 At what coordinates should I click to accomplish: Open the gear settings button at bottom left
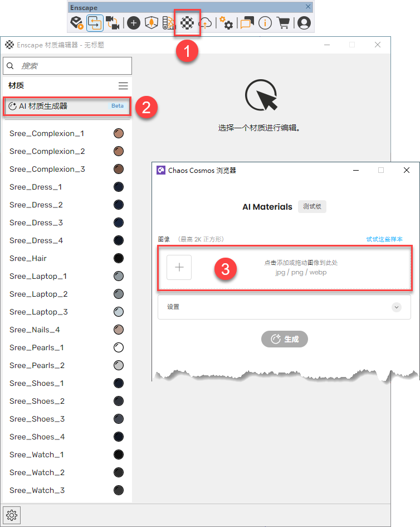pyautogui.click(x=12, y=514)
